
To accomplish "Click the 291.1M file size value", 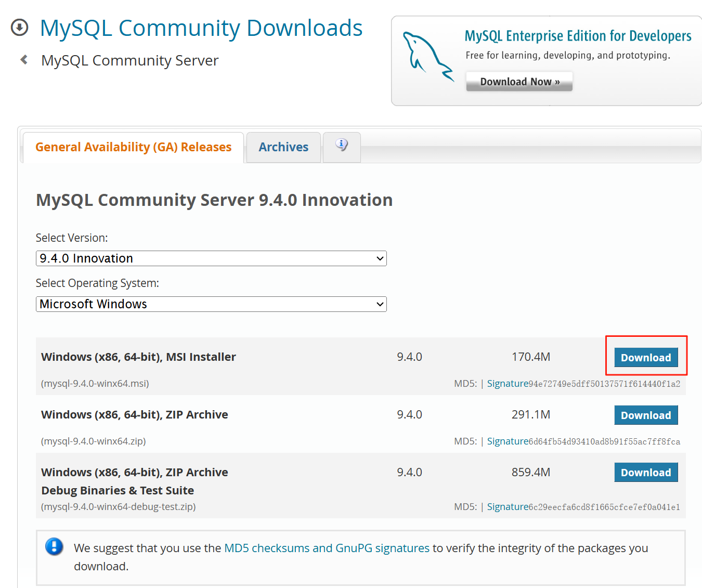I will [531, 415].
